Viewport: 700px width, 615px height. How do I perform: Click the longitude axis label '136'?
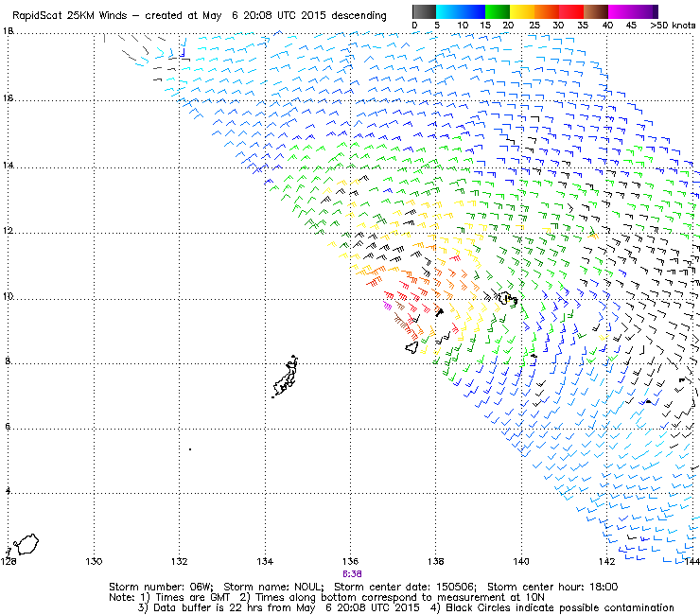(350, 561)
